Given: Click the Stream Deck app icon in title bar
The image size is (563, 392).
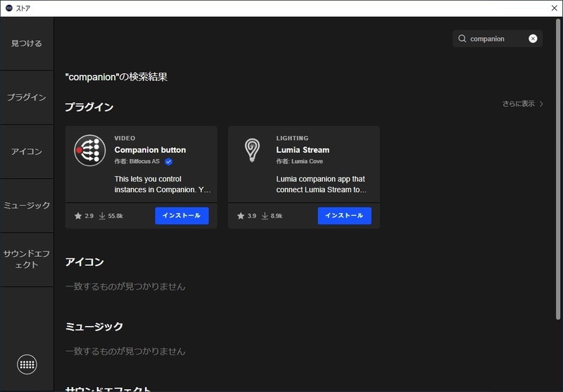Looking at the screenshot, I should [9, 8].
